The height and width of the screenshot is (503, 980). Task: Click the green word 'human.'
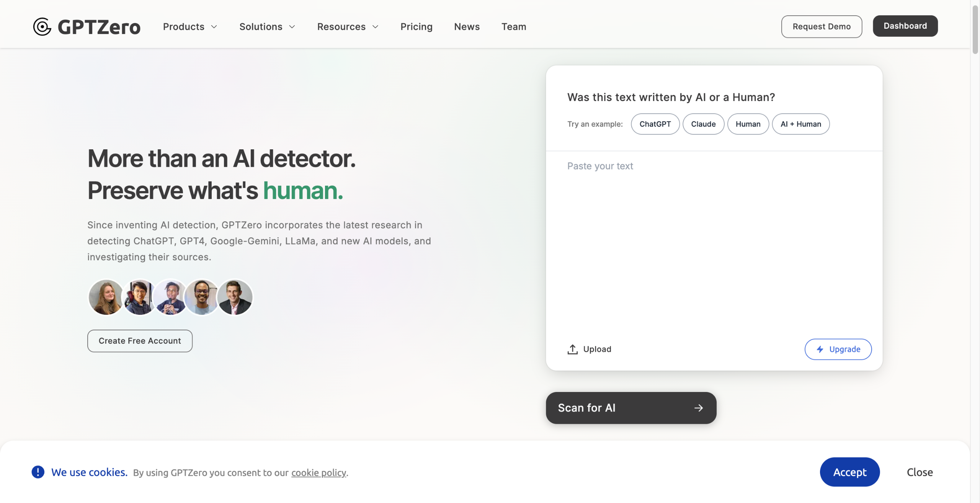pos(303,190)
